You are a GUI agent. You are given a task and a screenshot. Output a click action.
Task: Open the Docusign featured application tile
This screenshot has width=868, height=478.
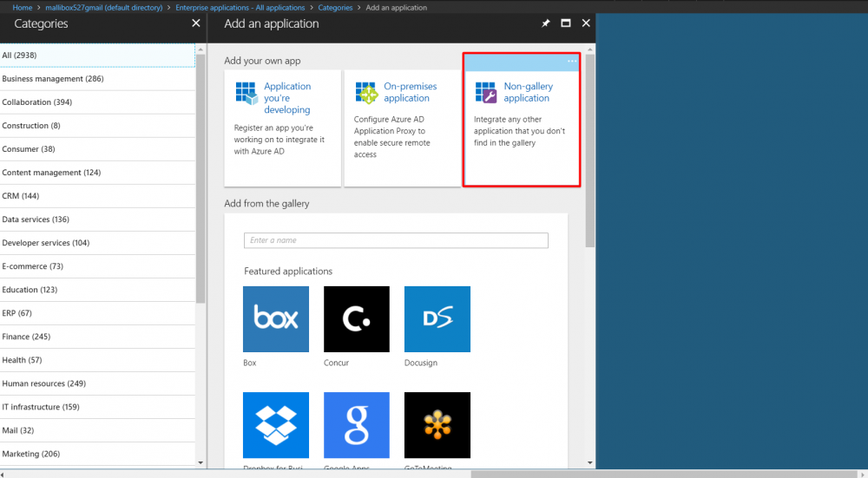point(437,319)
